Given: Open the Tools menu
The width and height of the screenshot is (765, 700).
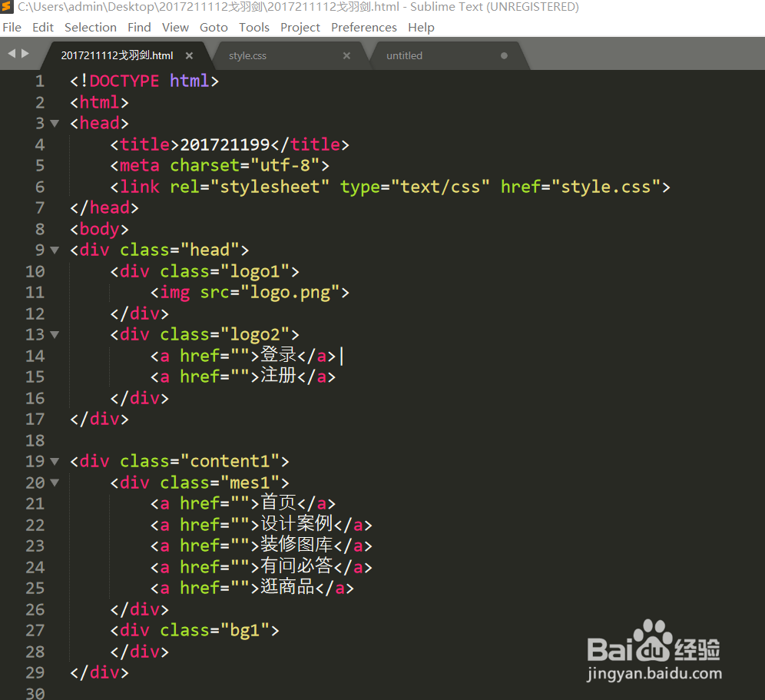Looking at the screenshot, I should [x=253, y=28].
